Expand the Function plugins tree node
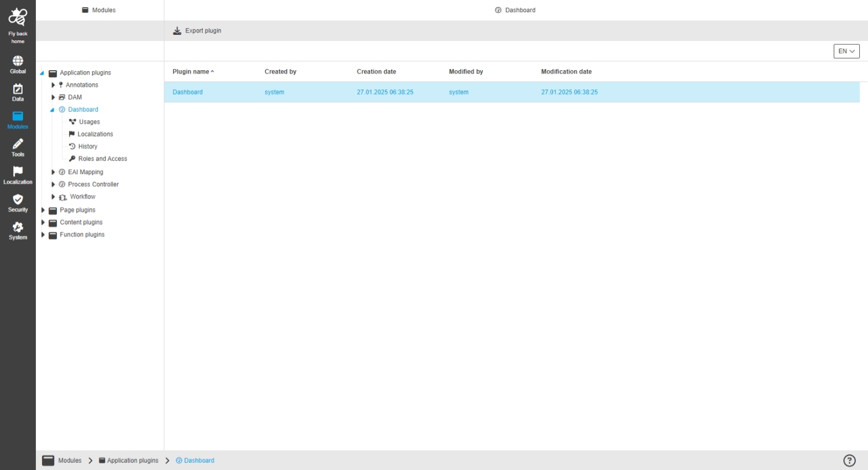Image resolution: width=868 pixels, height=470 pixels. click(43, 235)
